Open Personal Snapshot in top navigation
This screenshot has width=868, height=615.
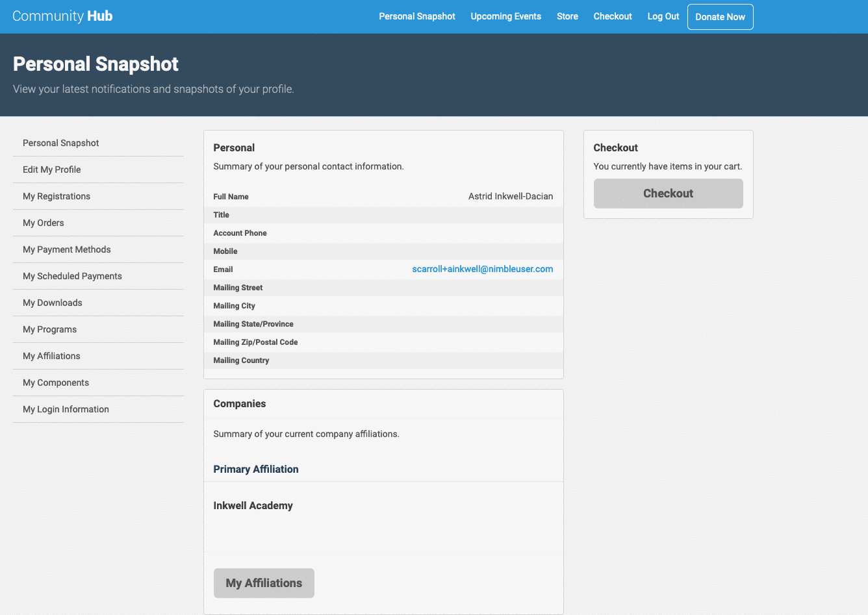(416, 16)
